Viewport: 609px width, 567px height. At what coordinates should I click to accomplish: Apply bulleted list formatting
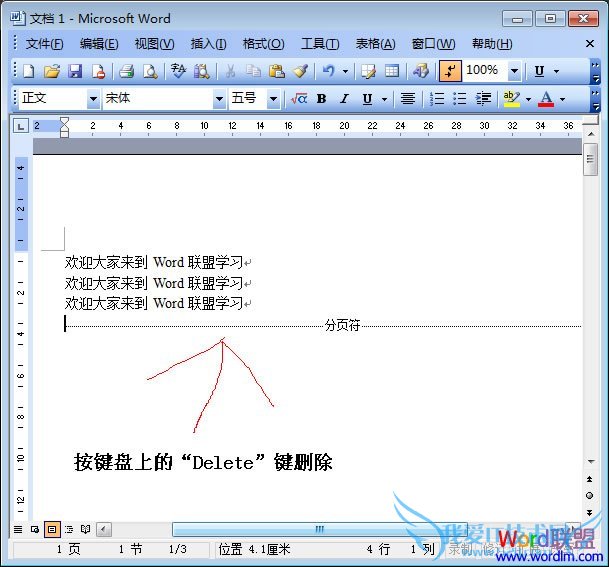459,99
